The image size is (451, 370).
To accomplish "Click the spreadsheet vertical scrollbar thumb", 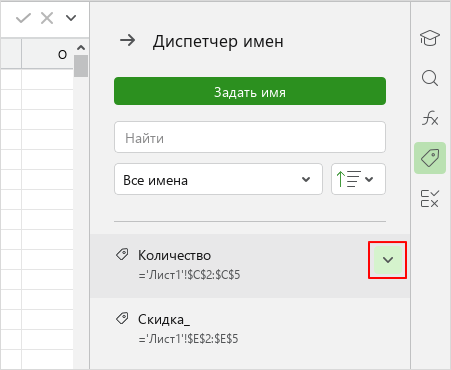I will [81, 66].
